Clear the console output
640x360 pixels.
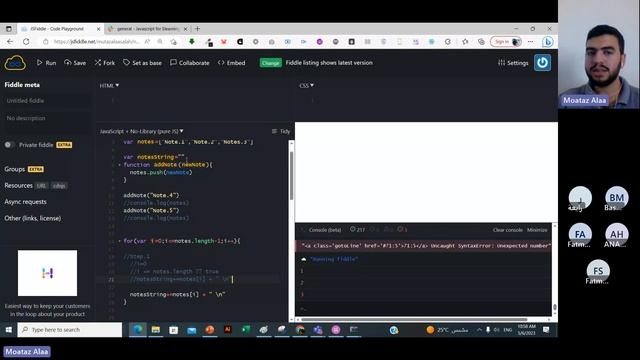(x=507, y=230)
